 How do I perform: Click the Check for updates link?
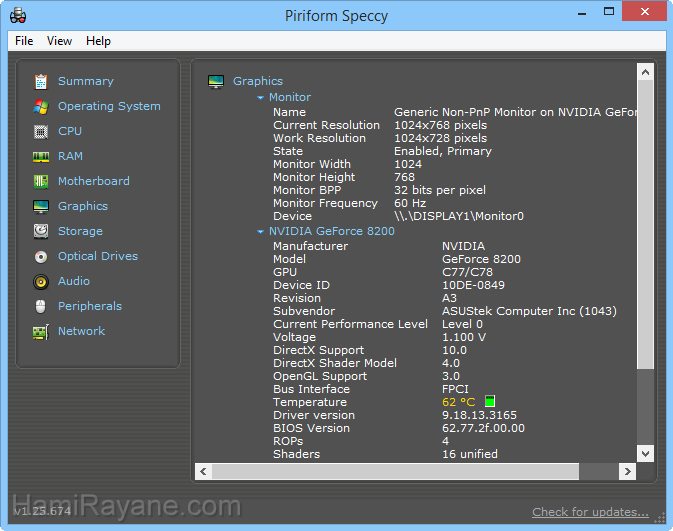[590, 512]
